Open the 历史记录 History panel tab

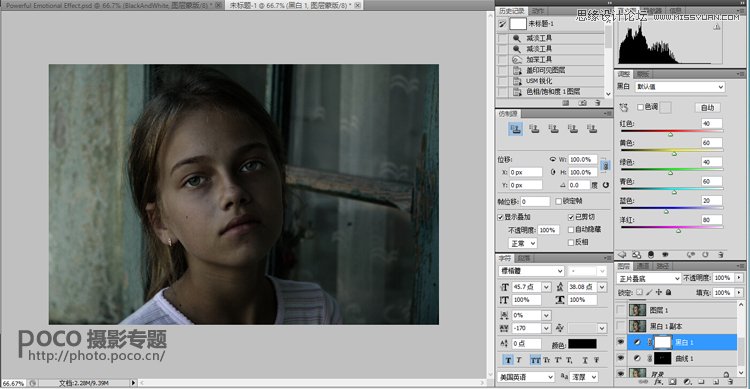511,11
